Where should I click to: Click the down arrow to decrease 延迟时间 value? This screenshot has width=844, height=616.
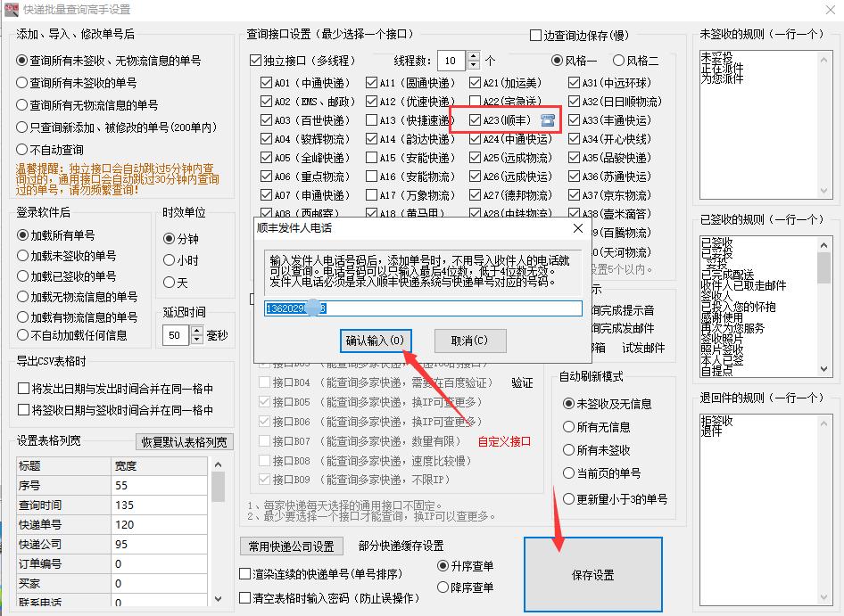click(197, 339)
